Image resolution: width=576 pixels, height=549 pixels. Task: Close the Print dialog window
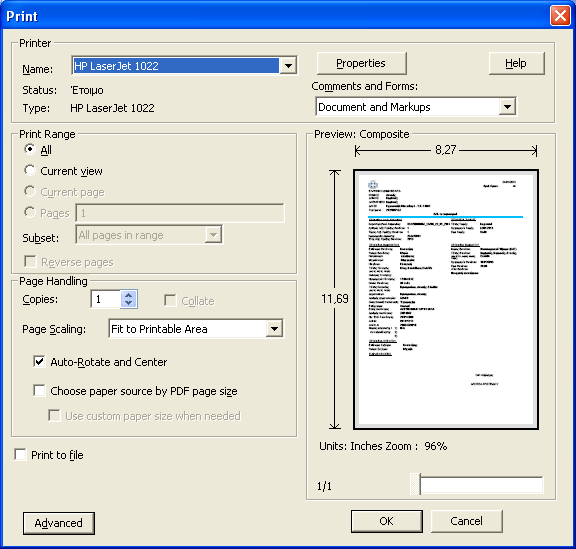coord(560,16)
